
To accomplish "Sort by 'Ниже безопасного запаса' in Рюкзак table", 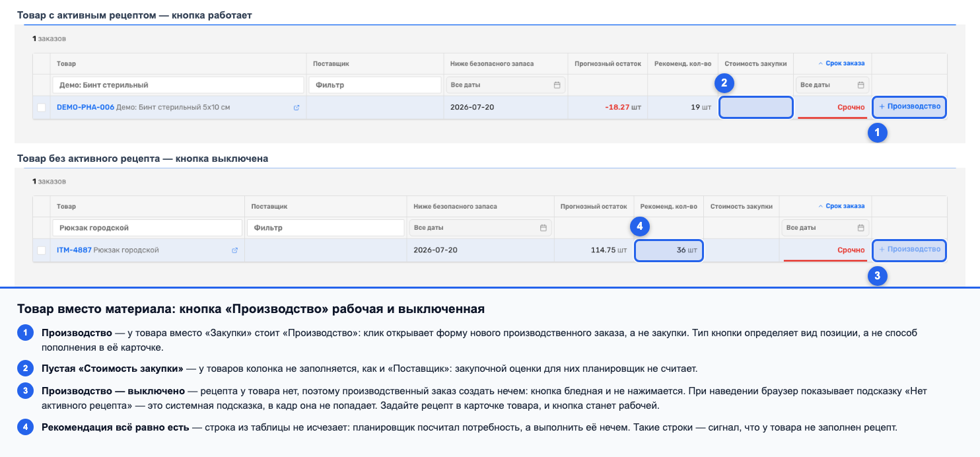I will pyautogui.click(x=456, y=207).
